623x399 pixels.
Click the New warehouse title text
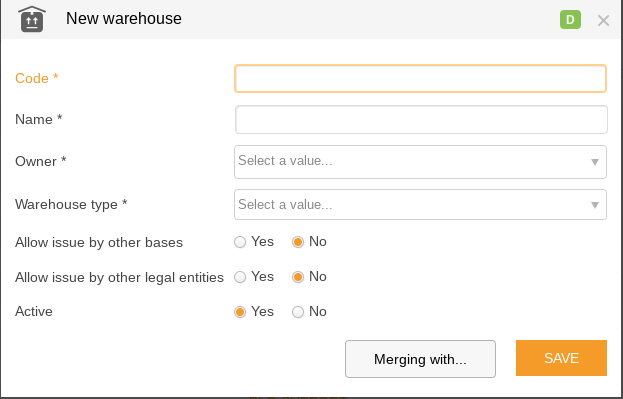124,19
